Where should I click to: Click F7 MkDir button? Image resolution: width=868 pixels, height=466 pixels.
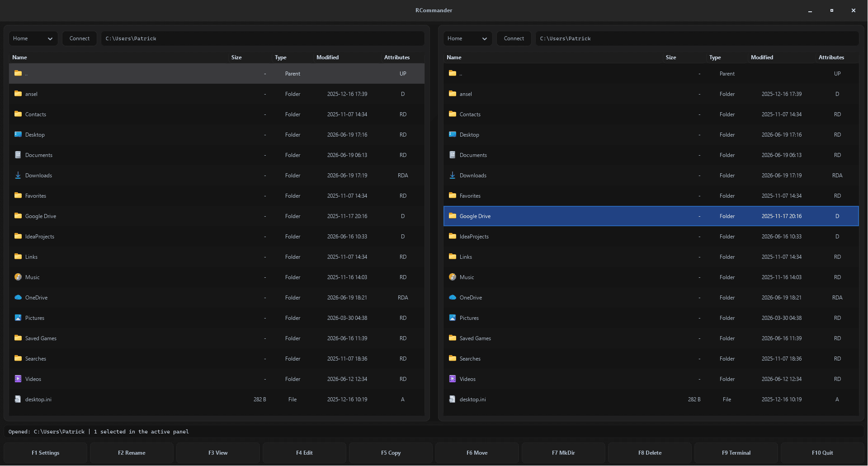pos(564,453)
